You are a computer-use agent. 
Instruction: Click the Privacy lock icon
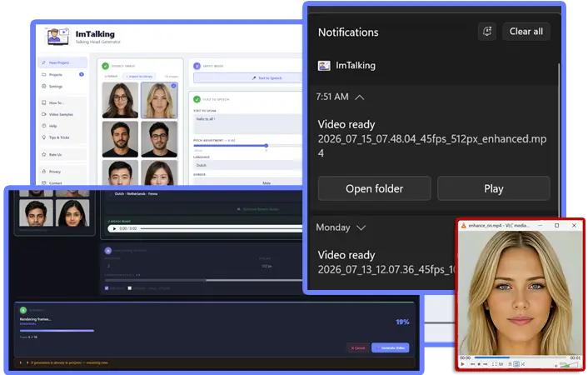44,171
